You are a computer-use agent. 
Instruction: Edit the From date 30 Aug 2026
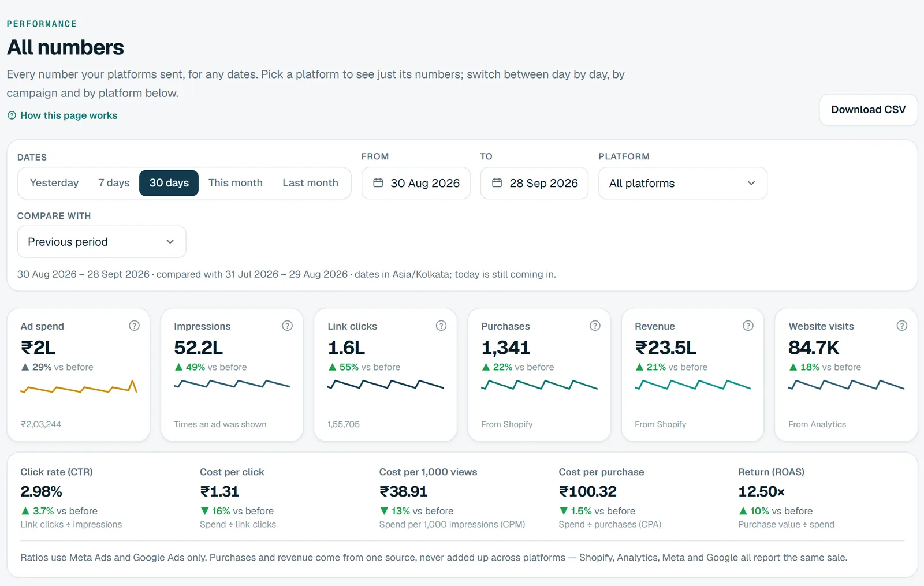pos(416,183)
